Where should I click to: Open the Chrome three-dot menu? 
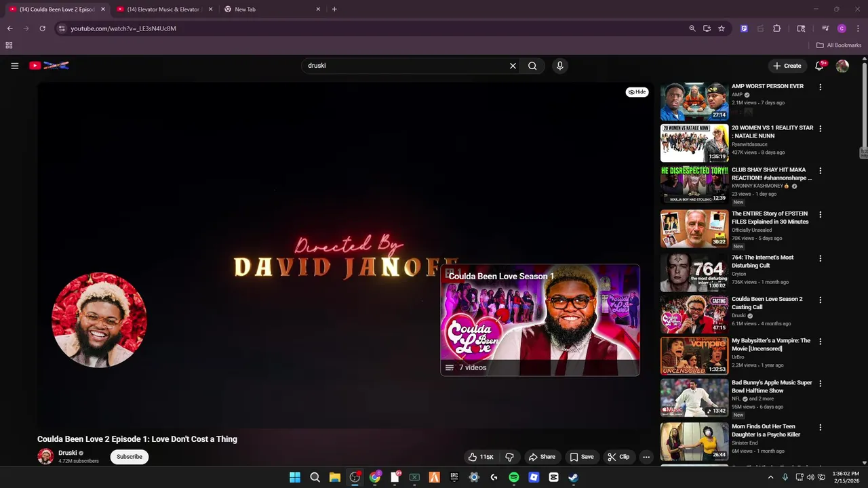coord(858,28)
